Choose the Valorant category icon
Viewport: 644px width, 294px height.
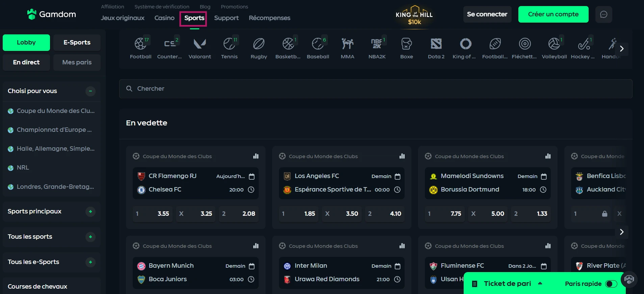click(x=200, y=48)
